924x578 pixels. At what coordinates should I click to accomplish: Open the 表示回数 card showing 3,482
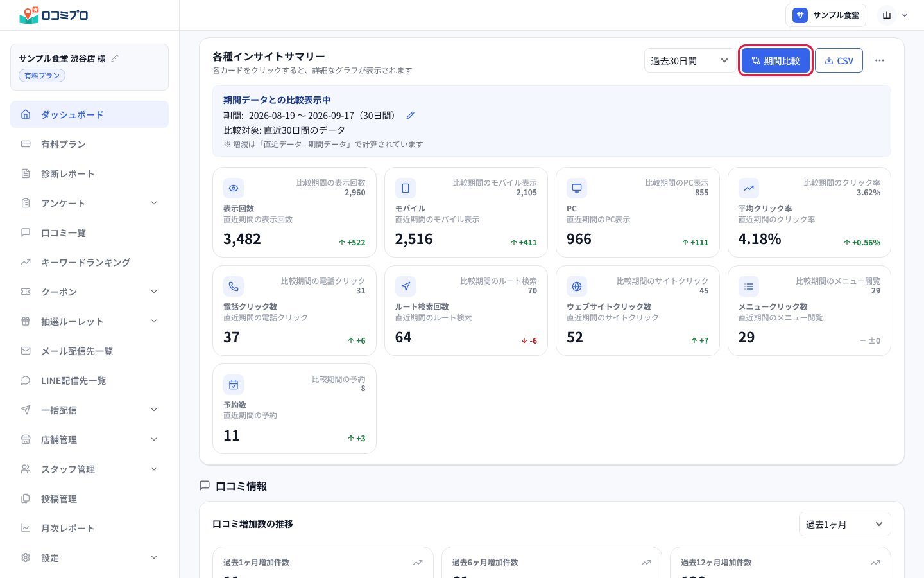pyautogui.click(x=295, y=213)
